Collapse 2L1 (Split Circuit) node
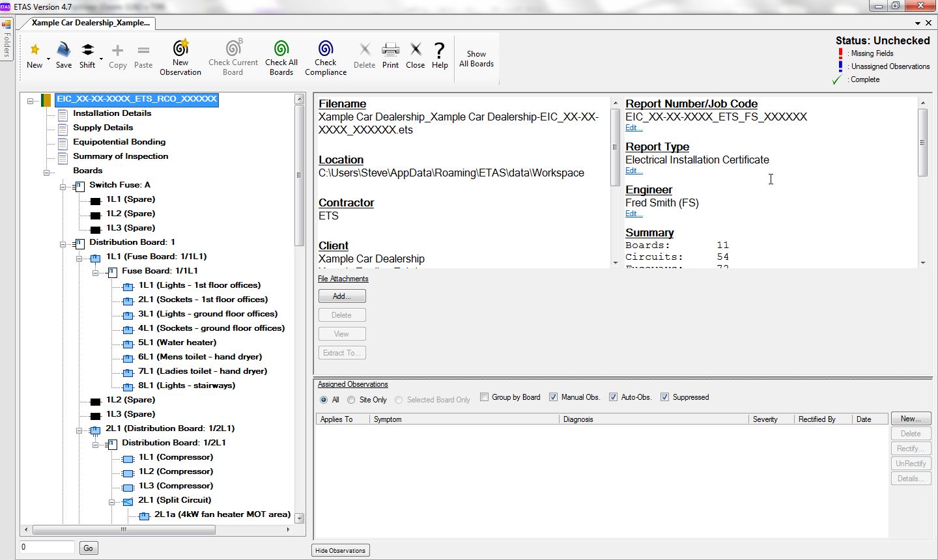Viewport: 938px width, 560px height. [x=112, y=502]
